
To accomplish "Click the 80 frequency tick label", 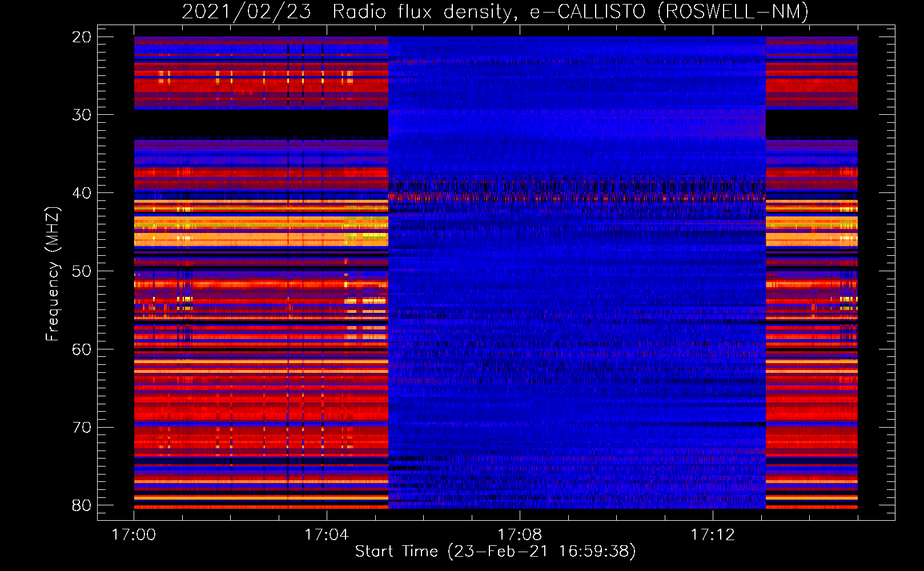I will pos(82,505).
